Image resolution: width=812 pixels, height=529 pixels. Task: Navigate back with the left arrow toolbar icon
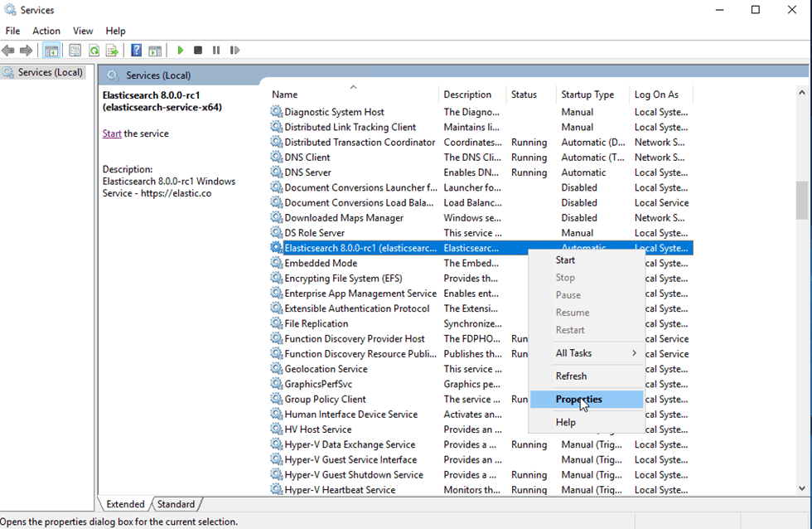[8, 50]
